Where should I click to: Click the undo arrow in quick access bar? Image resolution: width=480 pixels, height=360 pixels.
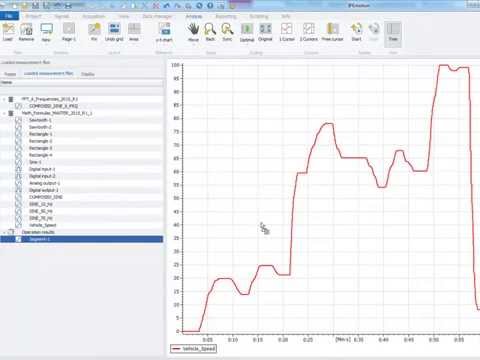(x=167, y=6)
